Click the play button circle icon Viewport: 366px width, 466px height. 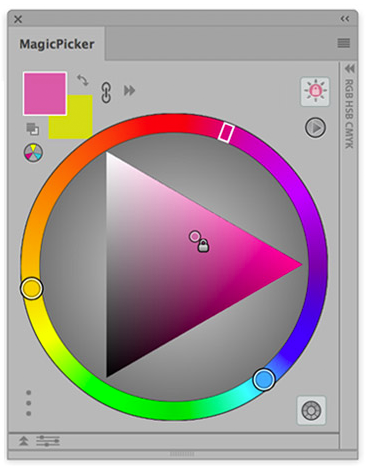[315, 128]
